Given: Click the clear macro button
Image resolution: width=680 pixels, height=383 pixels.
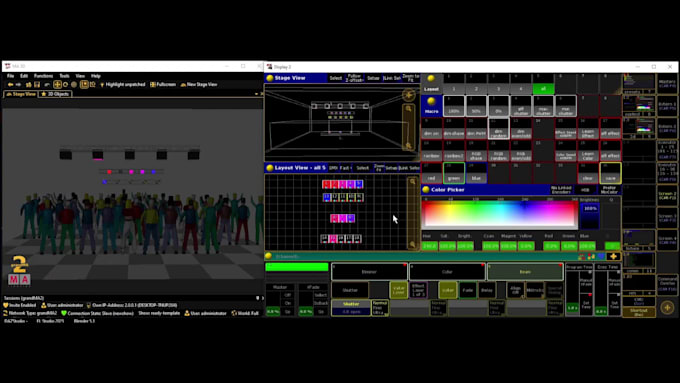Looking at the screenshot, I should [588, 173].
